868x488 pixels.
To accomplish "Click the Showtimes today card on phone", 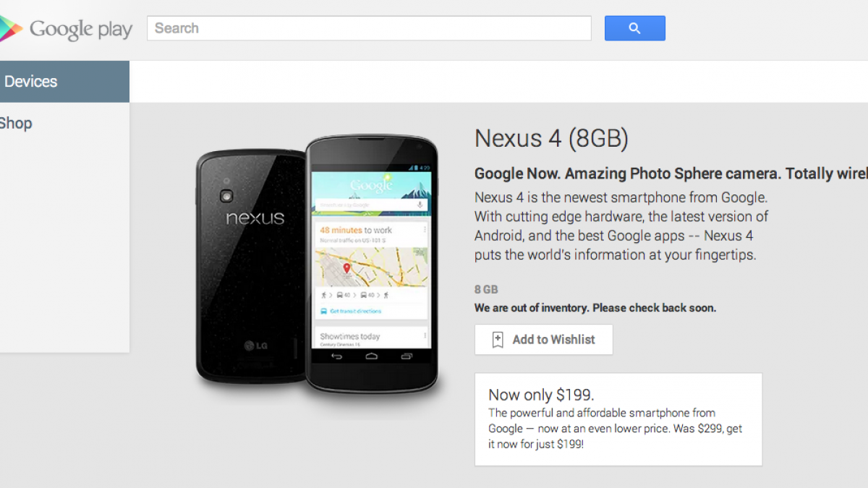I will click(370, 337).
